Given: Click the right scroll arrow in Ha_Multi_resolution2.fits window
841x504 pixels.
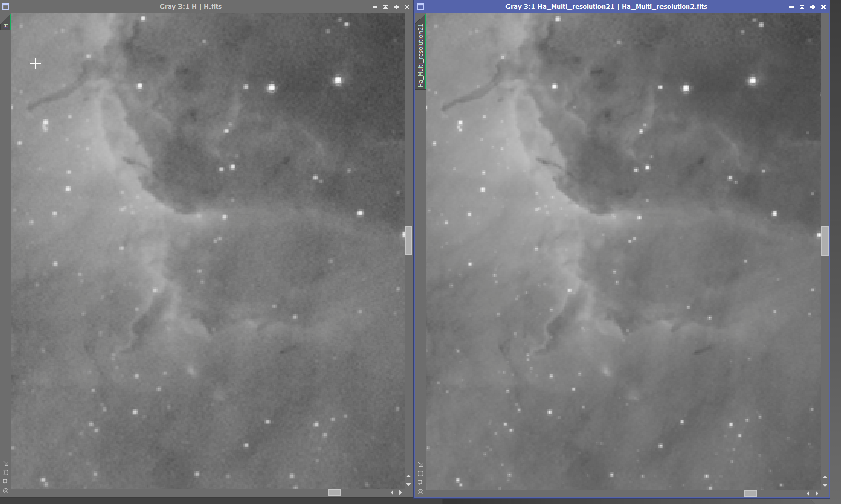Looking at the screenshot, I should (817, 493).
